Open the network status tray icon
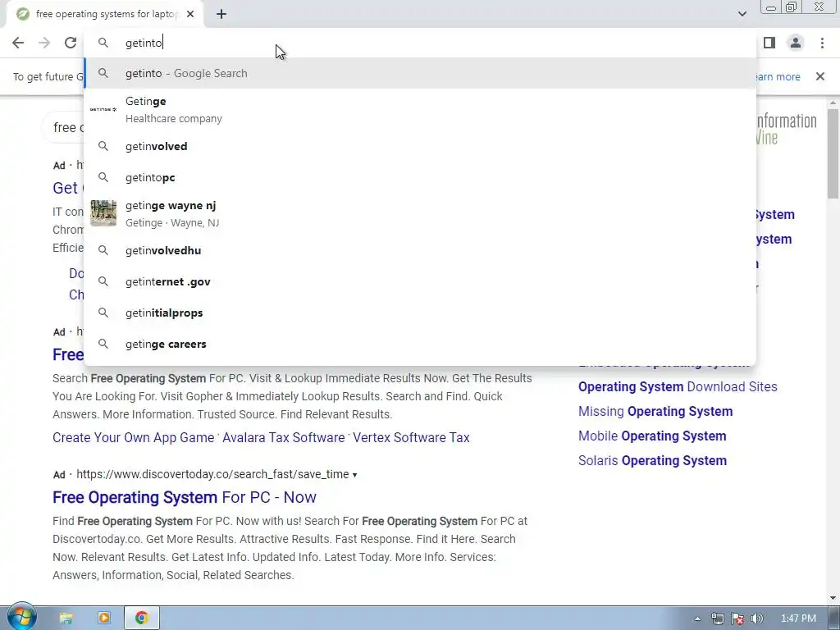 point(718,619)
